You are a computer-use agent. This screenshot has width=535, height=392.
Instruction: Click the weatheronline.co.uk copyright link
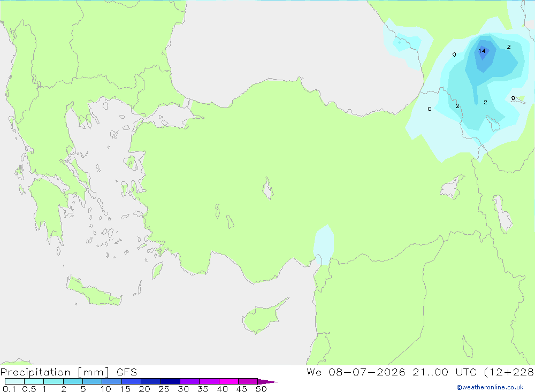coord(490,387)
